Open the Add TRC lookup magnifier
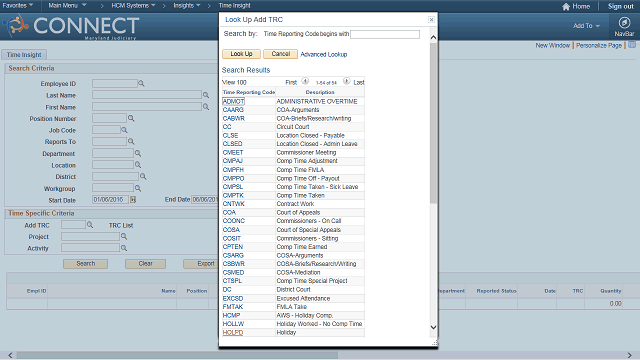Image resolution: width=640 pixels, height=360 pixels. pos(90,225)
